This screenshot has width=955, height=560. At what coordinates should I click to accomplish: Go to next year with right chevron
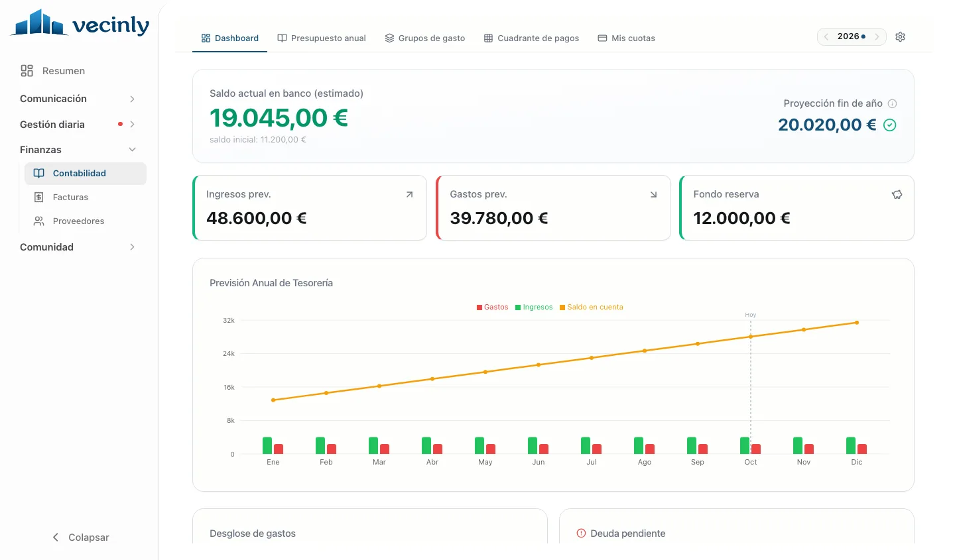877,37
